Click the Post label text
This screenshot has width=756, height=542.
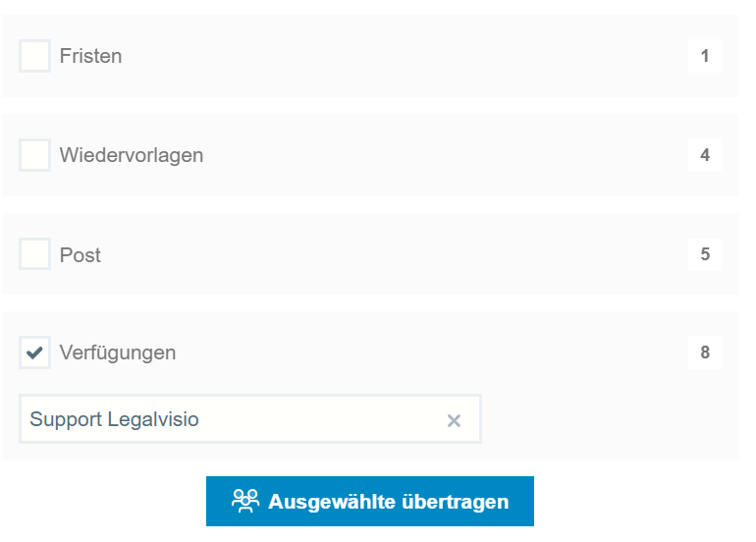point(81,254)
